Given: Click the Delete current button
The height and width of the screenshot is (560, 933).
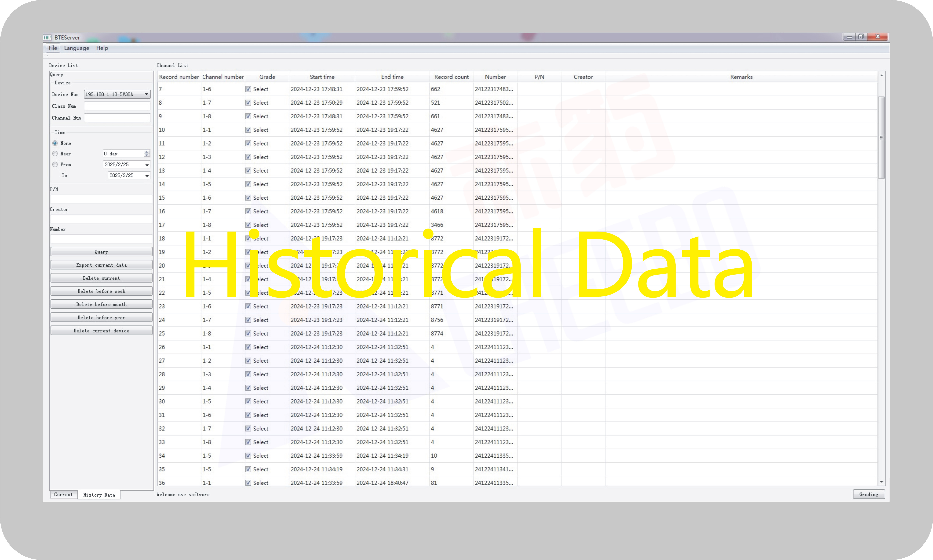Looking at the screenshot, I should click(101, 278).
